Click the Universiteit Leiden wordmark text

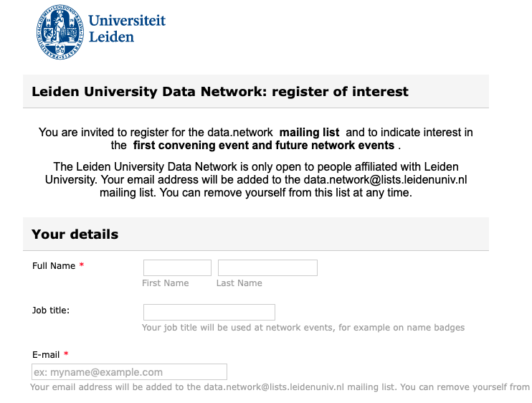click(x=127, y=29)
